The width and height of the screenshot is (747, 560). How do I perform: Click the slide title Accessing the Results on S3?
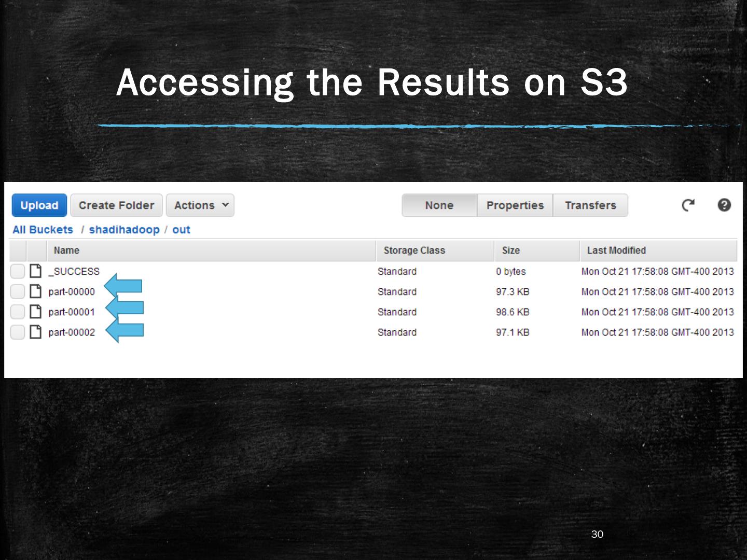point(372,82)
